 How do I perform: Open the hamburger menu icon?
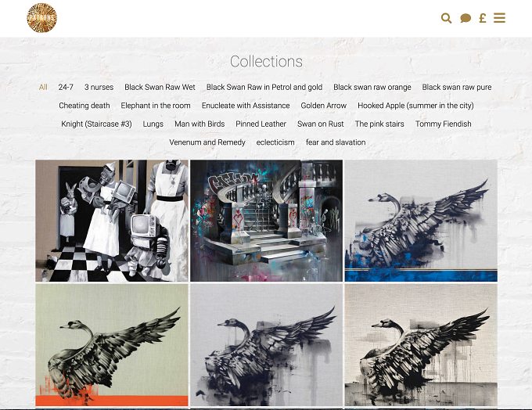point(499,18)
